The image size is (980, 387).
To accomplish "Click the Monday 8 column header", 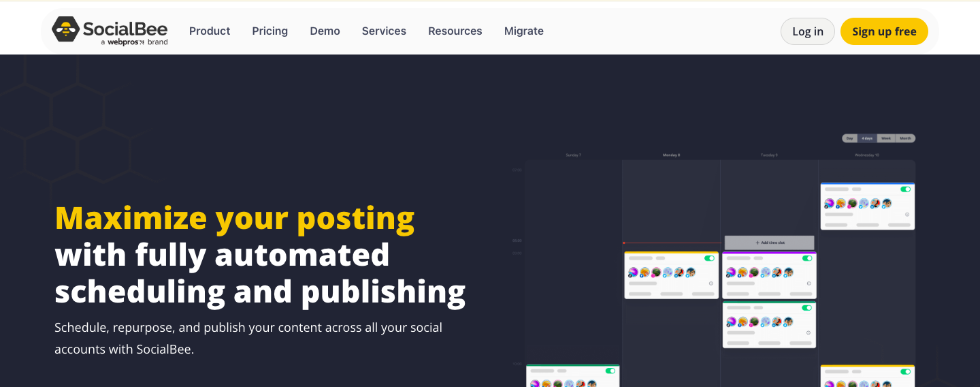I will 671,155.
